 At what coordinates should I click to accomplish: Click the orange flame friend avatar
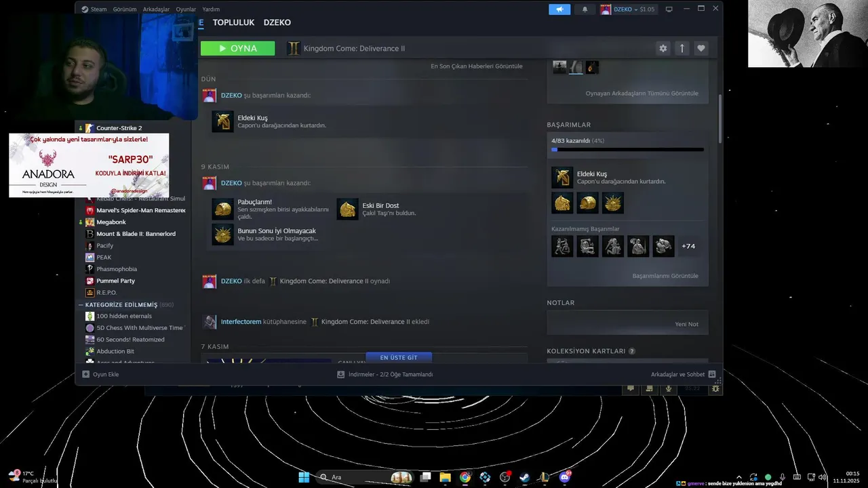pyautogui.click(x=592, y=66)
